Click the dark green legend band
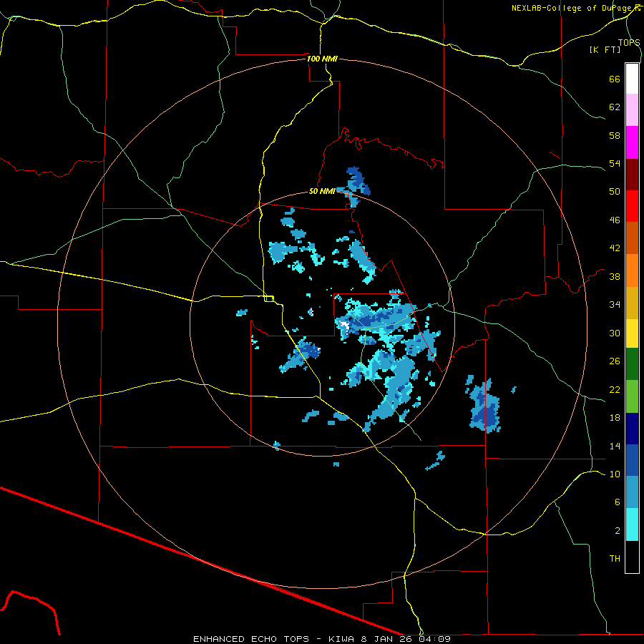 tap(632, 364)
